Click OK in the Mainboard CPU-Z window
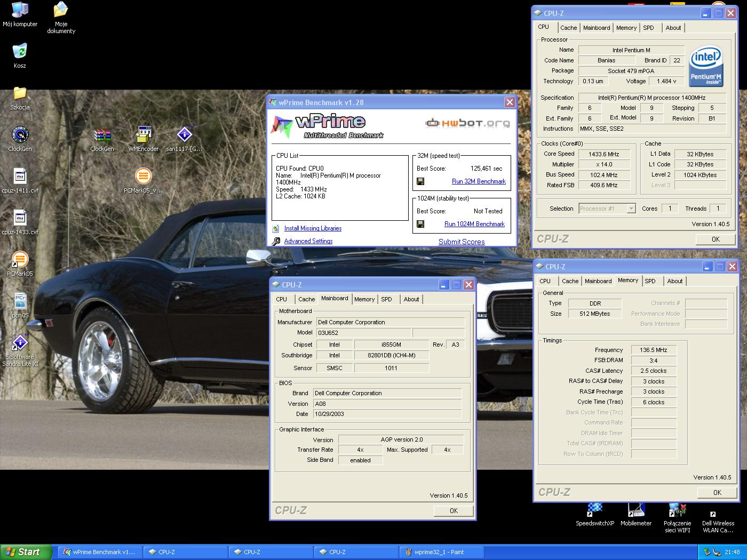Viewport: 747px width, 560px height. (x=454, y=511)
